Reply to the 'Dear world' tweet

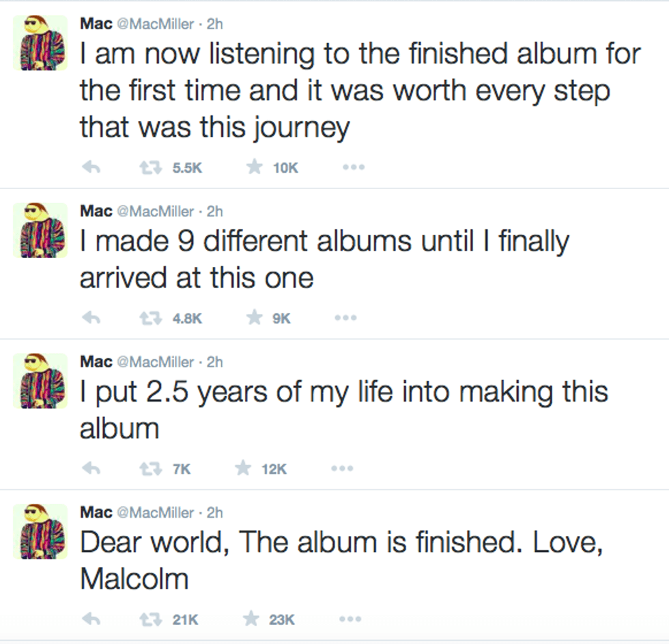[x=91, y=619]
